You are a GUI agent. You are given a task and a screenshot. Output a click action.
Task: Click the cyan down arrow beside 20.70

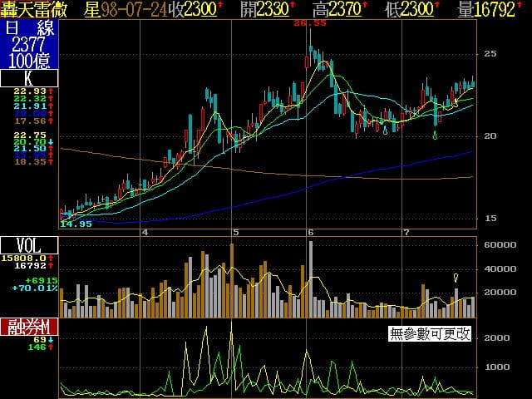pos(51,143)
